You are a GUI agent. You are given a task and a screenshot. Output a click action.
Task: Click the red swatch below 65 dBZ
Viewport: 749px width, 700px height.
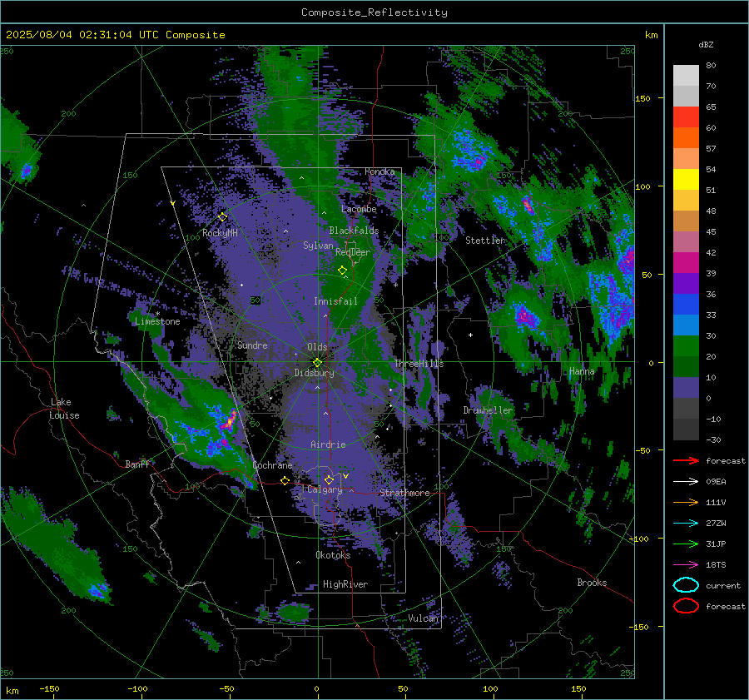pyautogui.click(x=686, y=117)
